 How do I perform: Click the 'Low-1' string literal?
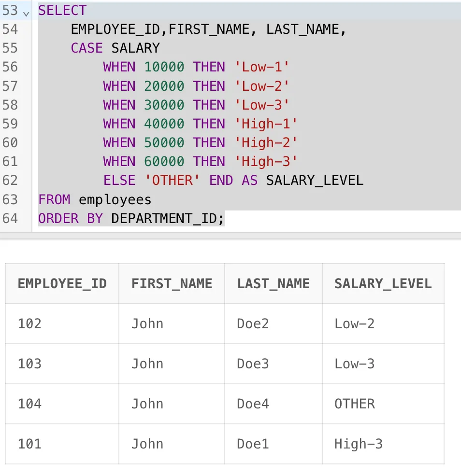(262, 67)
